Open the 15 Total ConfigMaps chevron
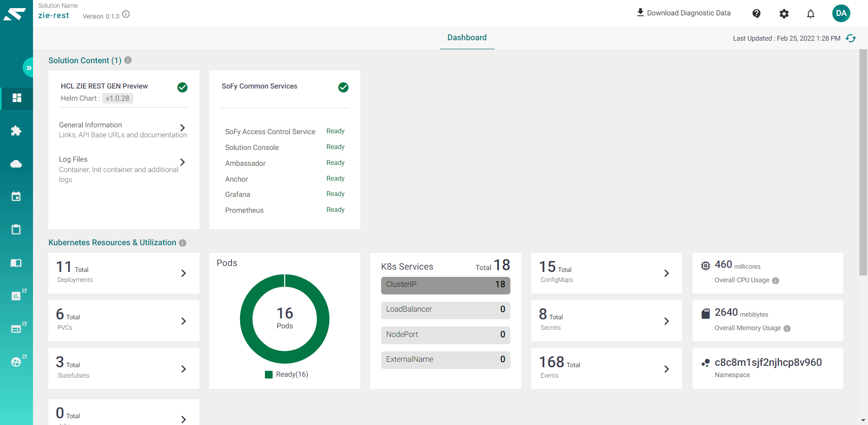 [666, 273]
